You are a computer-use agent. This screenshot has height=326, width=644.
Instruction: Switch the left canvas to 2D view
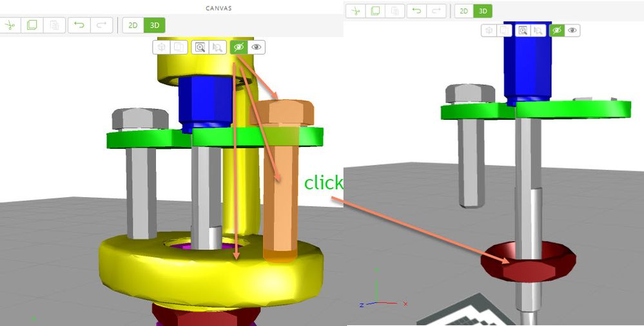133,26
